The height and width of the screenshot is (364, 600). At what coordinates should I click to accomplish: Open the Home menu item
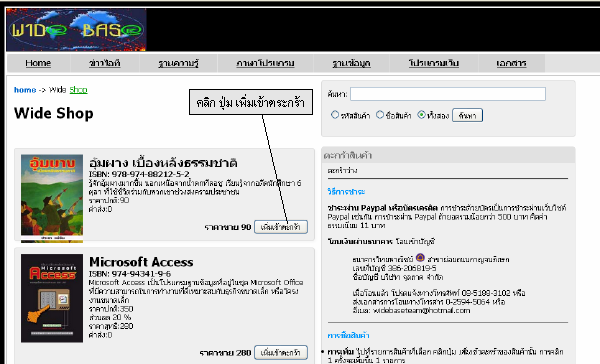point(38,63)
